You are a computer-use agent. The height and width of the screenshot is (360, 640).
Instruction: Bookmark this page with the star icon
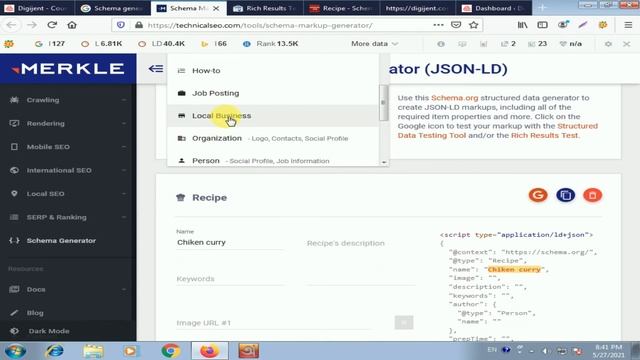[473, 25]
